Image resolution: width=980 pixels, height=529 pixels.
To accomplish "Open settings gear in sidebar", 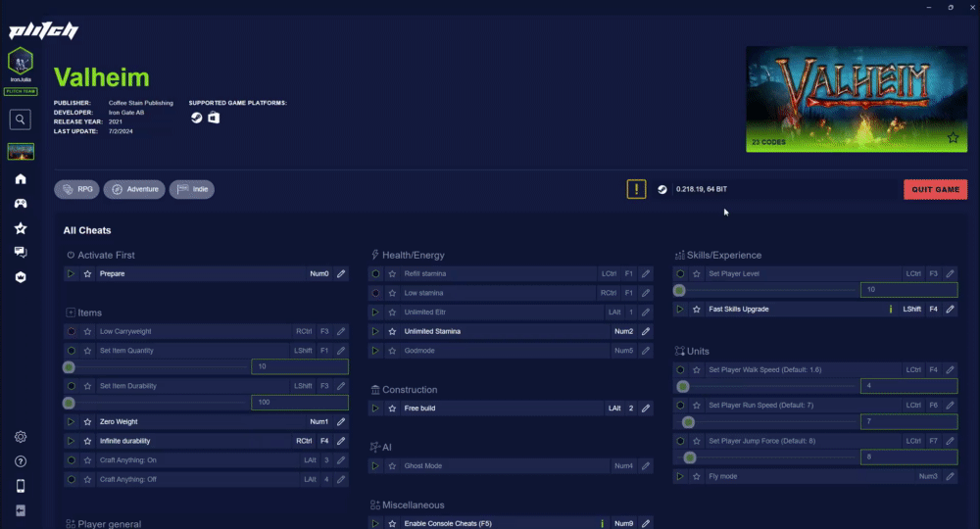I will pos(21,437).
